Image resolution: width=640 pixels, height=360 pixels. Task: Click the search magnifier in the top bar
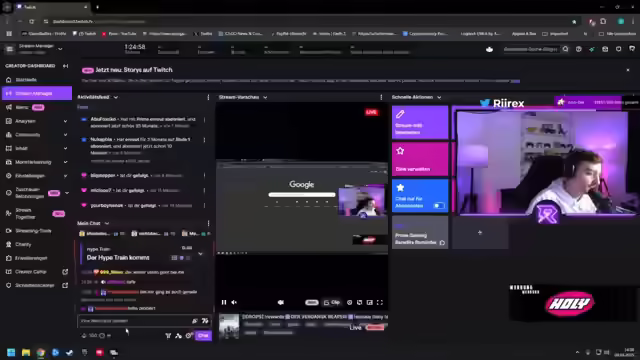click(565, 49)
